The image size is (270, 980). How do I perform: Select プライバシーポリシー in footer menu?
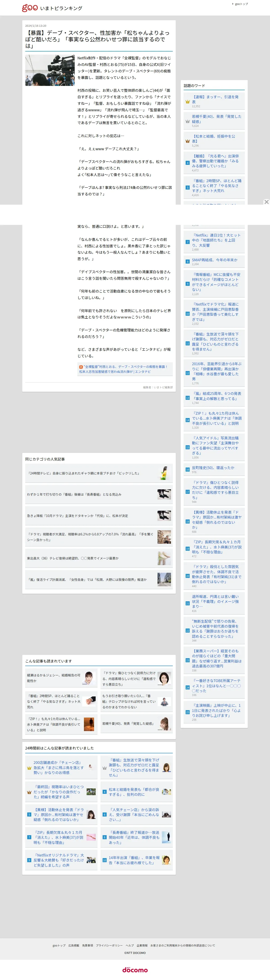click(109, 945)
